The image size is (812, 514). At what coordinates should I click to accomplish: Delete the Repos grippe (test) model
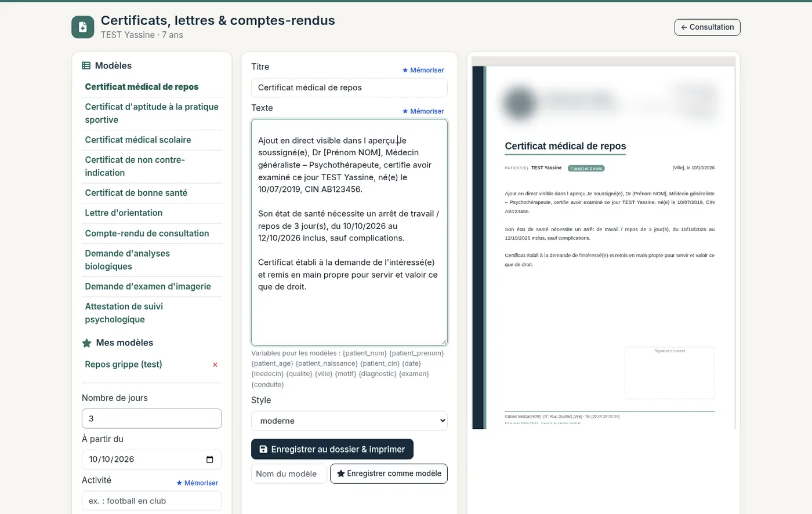coord(215,364)
